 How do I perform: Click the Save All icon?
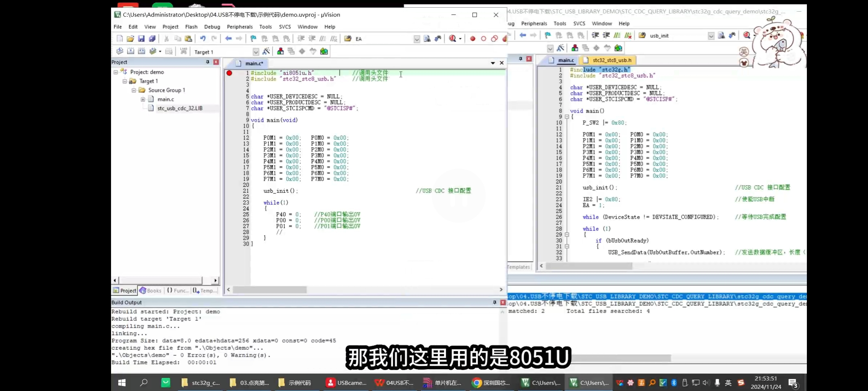[x=152, y=38]
